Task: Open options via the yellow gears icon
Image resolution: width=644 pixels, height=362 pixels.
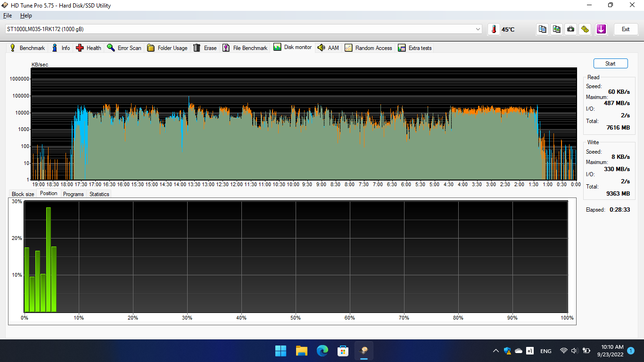Action: pyautogui.click(x=585, y=29)
